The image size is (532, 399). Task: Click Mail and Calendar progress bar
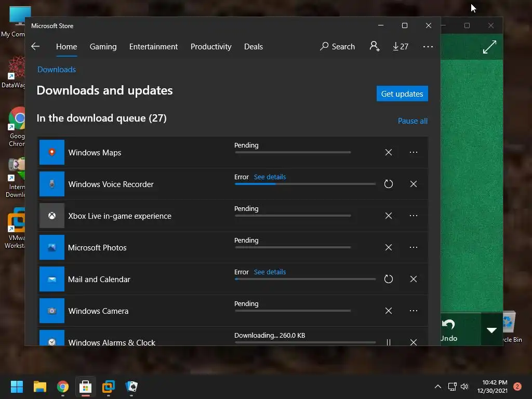(305, 279)
